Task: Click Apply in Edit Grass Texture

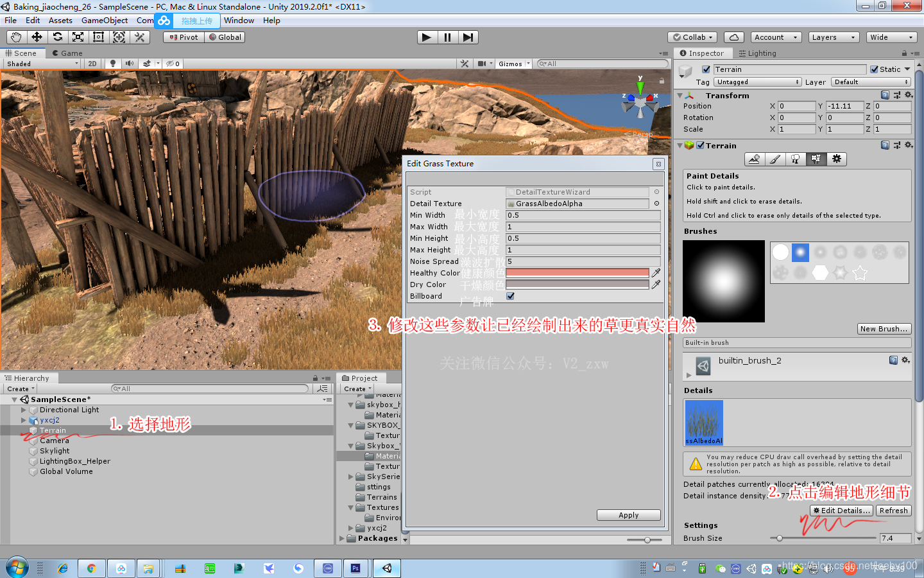Action: [629, 515]
